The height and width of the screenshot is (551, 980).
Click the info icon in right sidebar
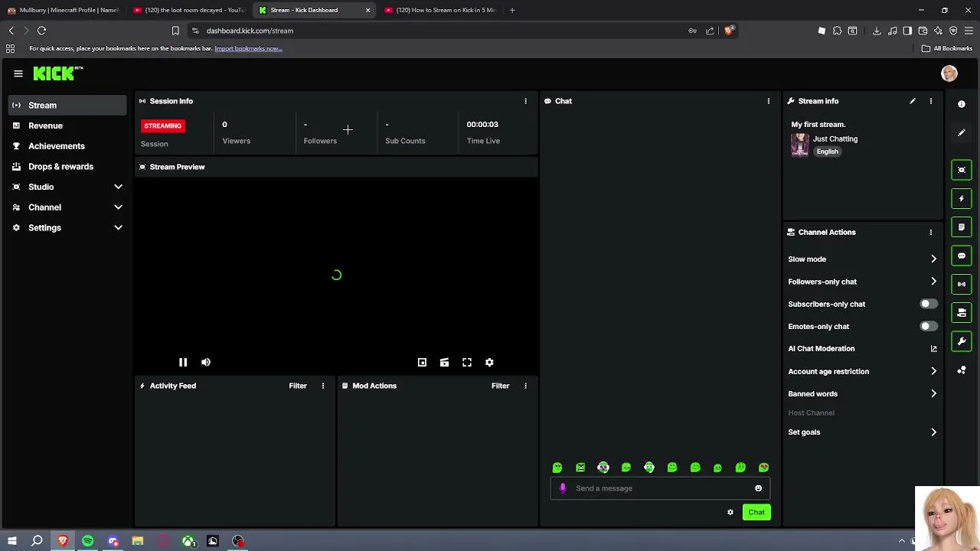[x=962, y=104]
